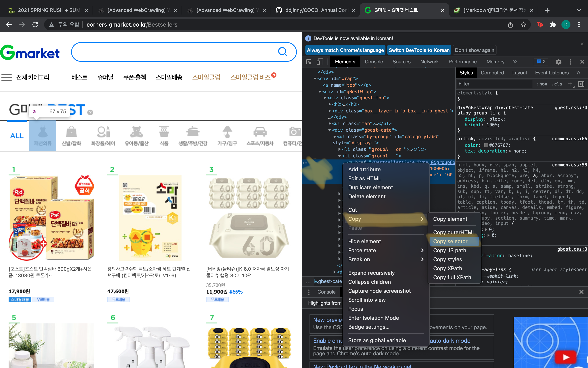Toggle the .cls class editor
588x368 pixels.
point(557,84)
